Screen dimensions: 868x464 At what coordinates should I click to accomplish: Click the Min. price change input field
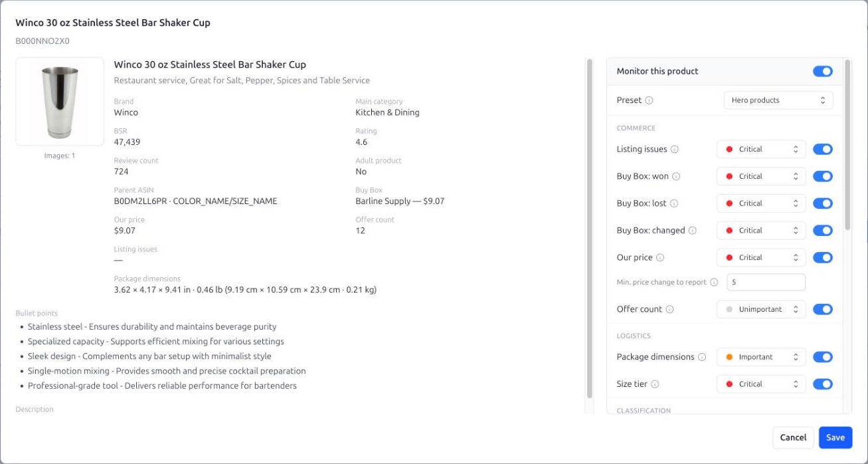[766, 283]
